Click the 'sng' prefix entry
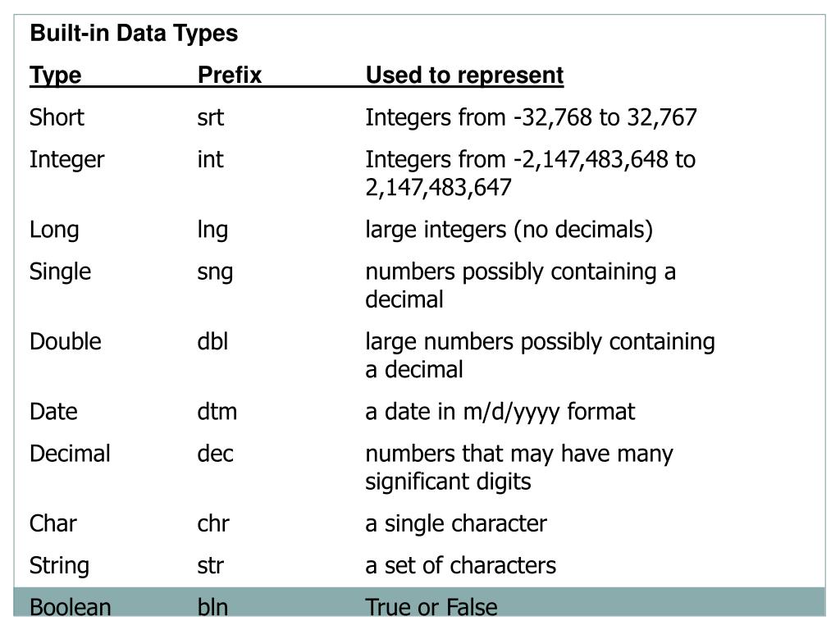 point(216,272)
